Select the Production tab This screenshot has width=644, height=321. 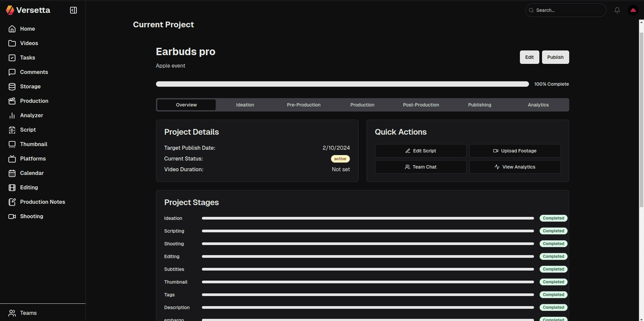[362, 105]
